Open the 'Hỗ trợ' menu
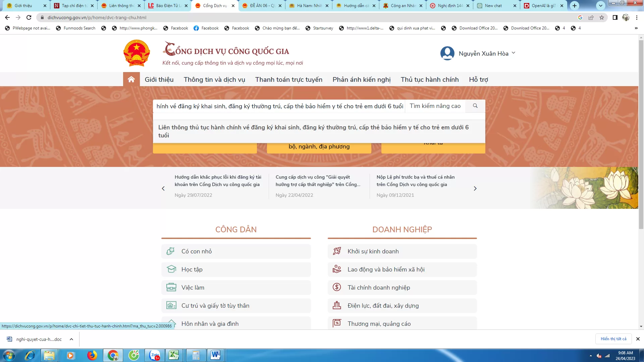This screenshot has height=362, width=644. (479, 79)
